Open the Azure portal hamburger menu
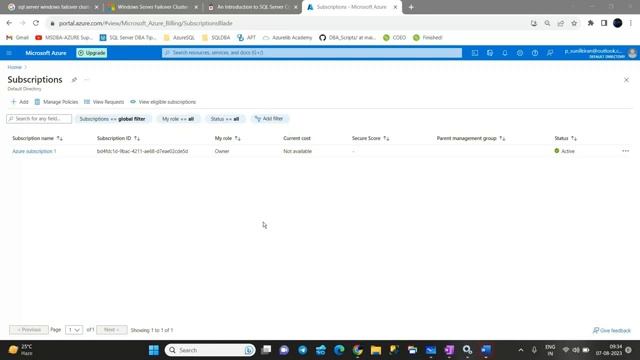The image size is (640, 360). (9, 53)
